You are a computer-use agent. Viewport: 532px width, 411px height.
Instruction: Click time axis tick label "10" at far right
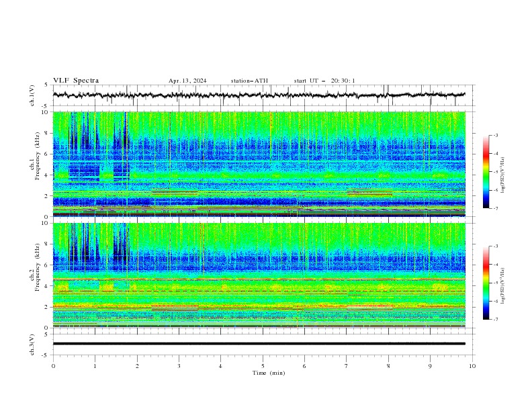[x=472, y=366]
